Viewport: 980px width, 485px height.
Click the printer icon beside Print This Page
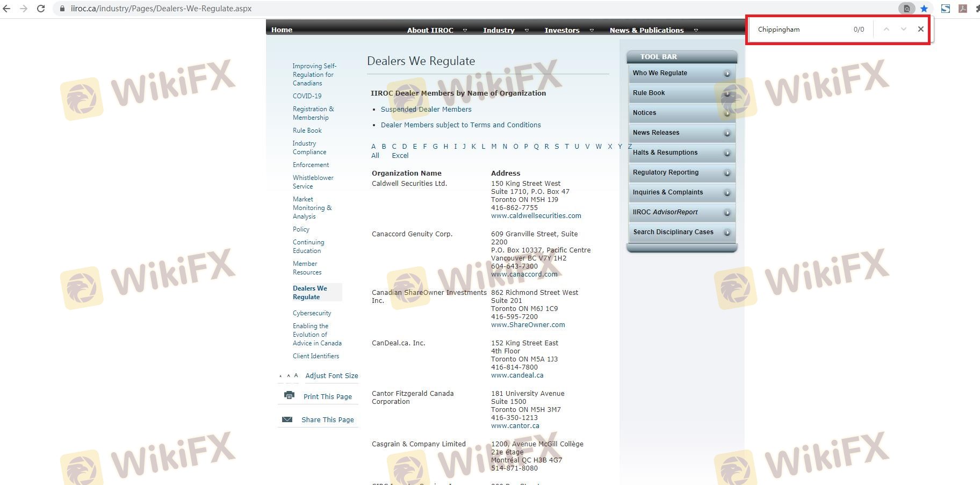click(x=289, y=396)
